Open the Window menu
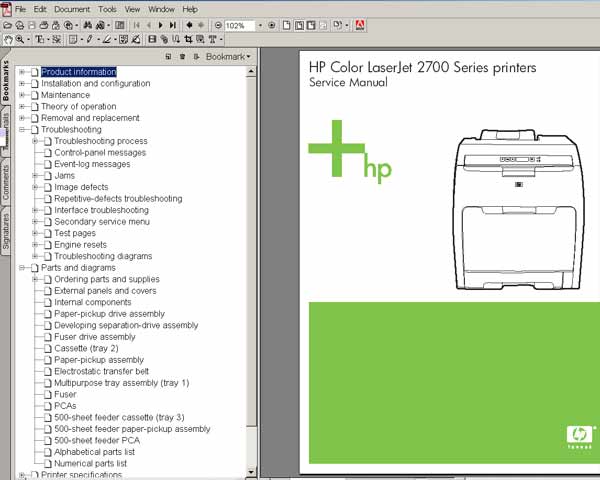600x480 pixels. [161, 9]
